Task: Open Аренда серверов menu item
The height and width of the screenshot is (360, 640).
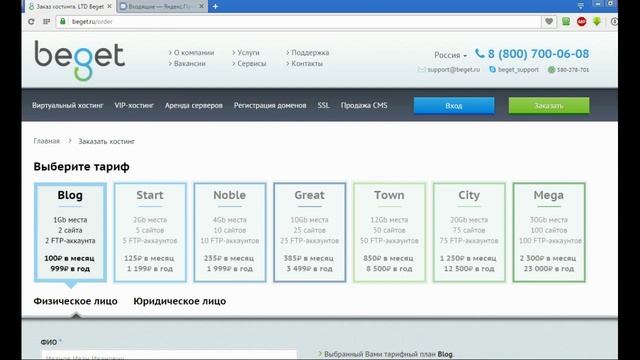Action: click(194, 105)
